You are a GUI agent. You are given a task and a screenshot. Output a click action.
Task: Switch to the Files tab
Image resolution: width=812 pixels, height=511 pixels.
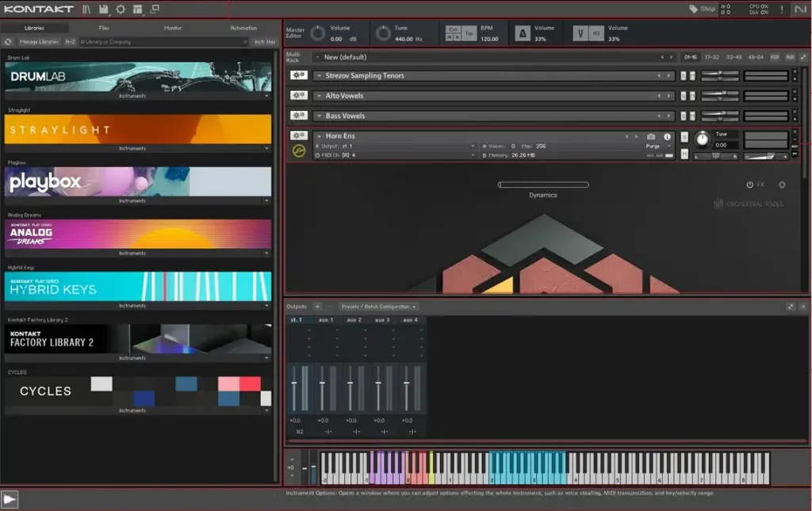104,28
